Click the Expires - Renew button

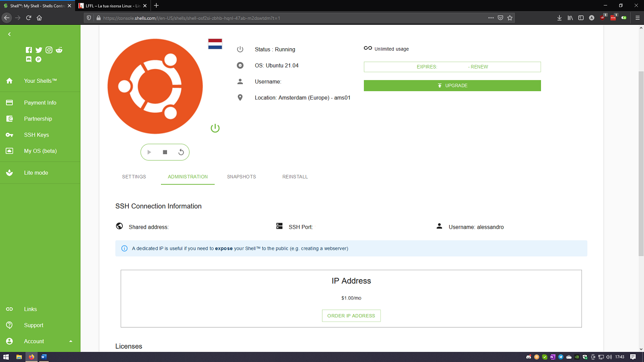pos(452,67)
